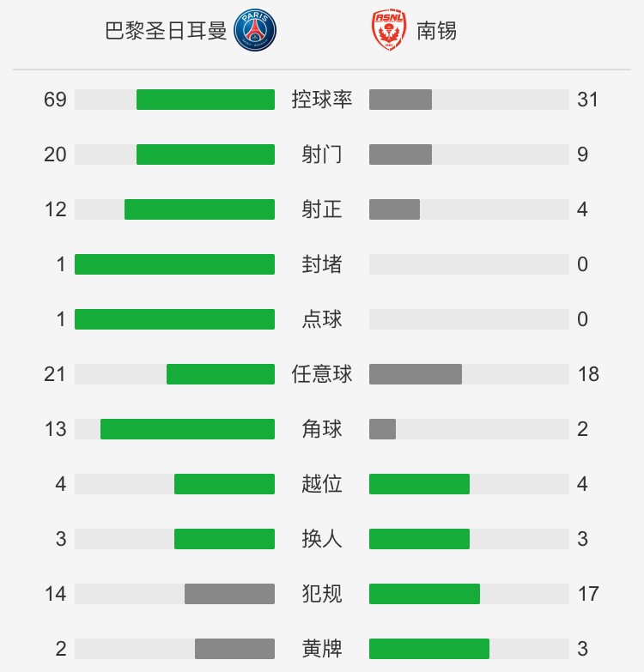Click the Paris Saint-Germain club crest
Screen dimensions: 644x672
click(255, 30)
